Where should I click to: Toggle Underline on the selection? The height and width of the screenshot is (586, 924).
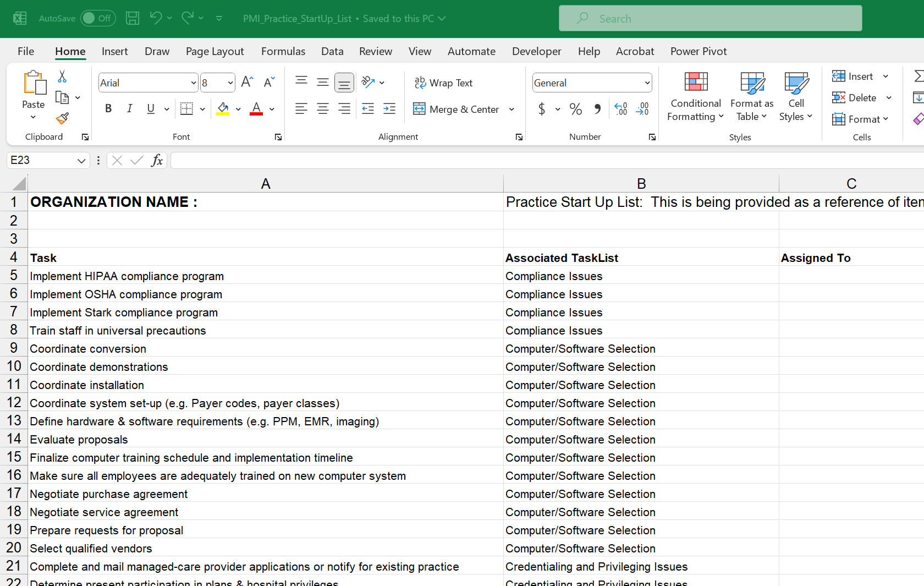coord(150,109)
